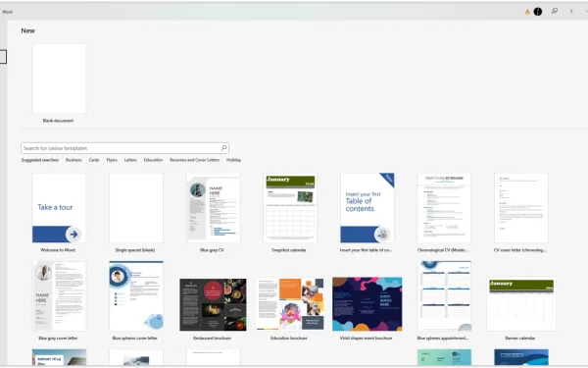Open the Blue grey CV template
588x368 pixels.
(x=213, y=208)
